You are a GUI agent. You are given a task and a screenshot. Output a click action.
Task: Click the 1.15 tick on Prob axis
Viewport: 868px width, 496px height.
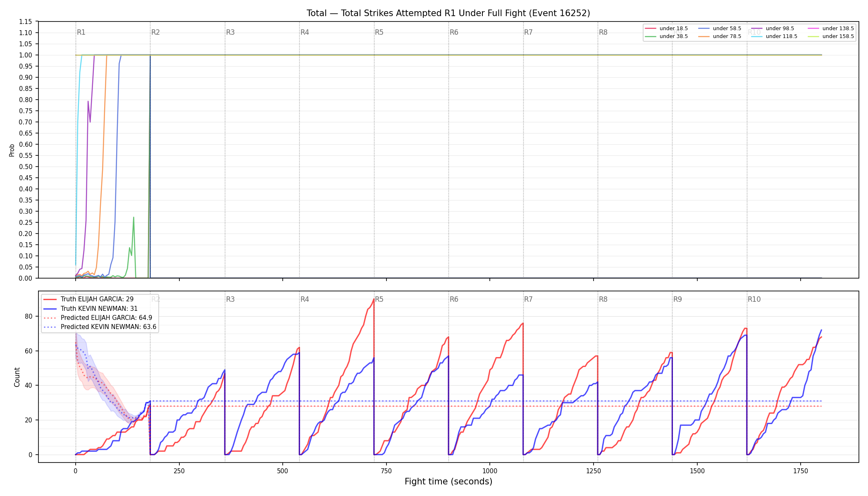coord(26,21)
